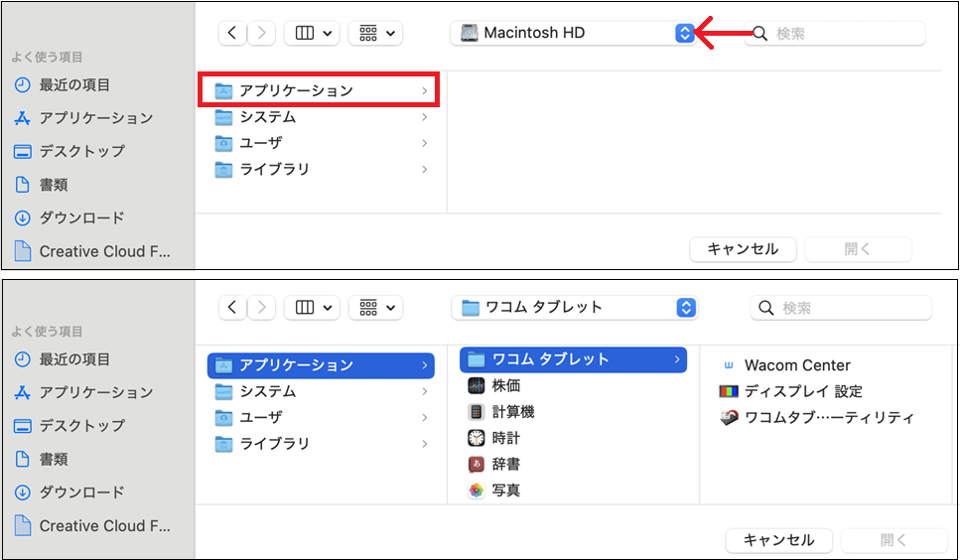Expand システム chevron in bottom dialog
The height and width of the screenshot is (560, 960).
tap(424, 391)
